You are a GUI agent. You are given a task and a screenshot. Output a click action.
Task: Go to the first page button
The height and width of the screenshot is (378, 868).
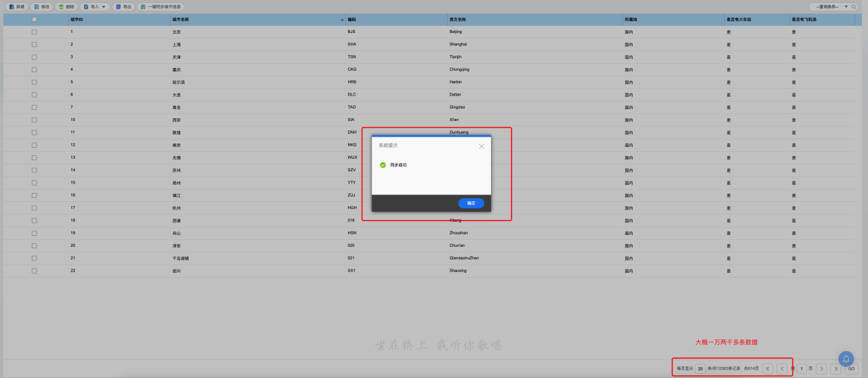[767, 368]
